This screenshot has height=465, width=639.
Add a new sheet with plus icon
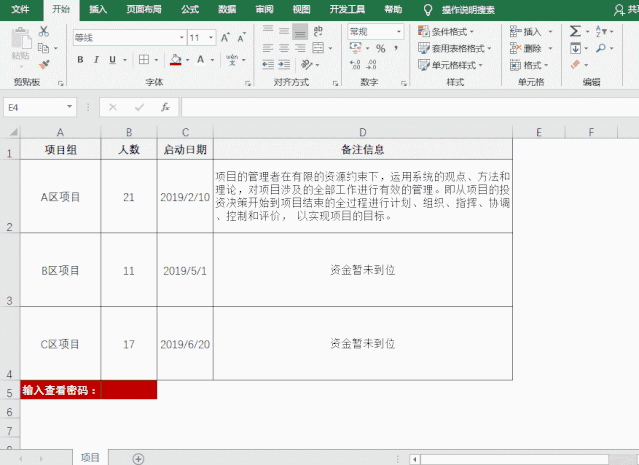pos(139,458)
